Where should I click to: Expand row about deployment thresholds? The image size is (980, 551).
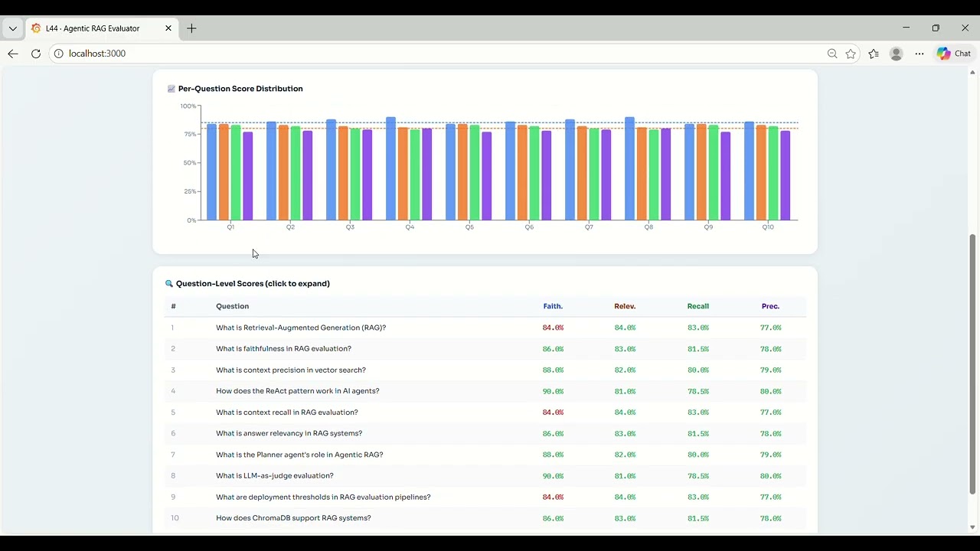point(485,497)
